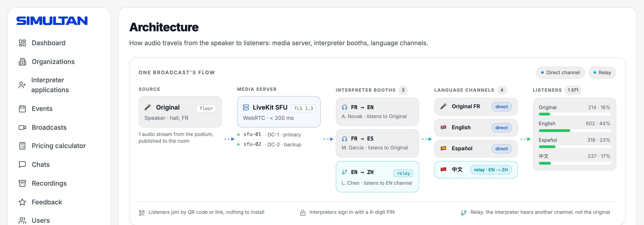Click the Events calendar icon
Screen dimensions: 644x225
tap(22, 109)
